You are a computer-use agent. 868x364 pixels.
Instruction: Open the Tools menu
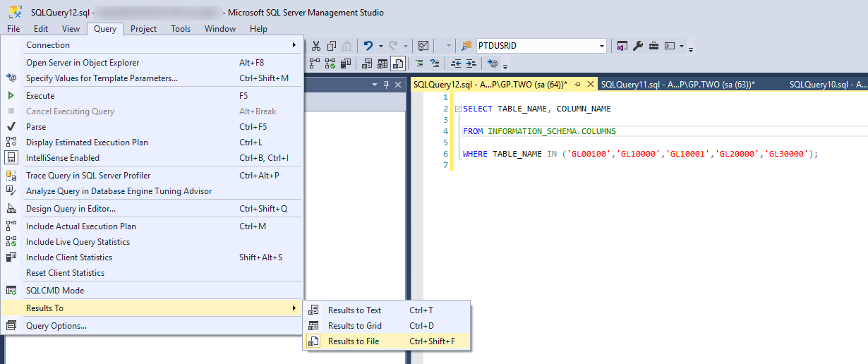pos(181,29)
